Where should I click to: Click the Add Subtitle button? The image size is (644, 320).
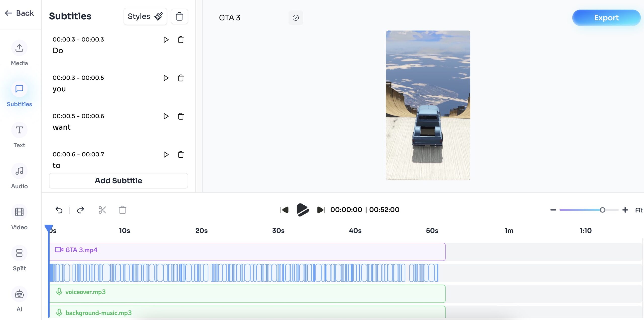[x=118, y=181]
